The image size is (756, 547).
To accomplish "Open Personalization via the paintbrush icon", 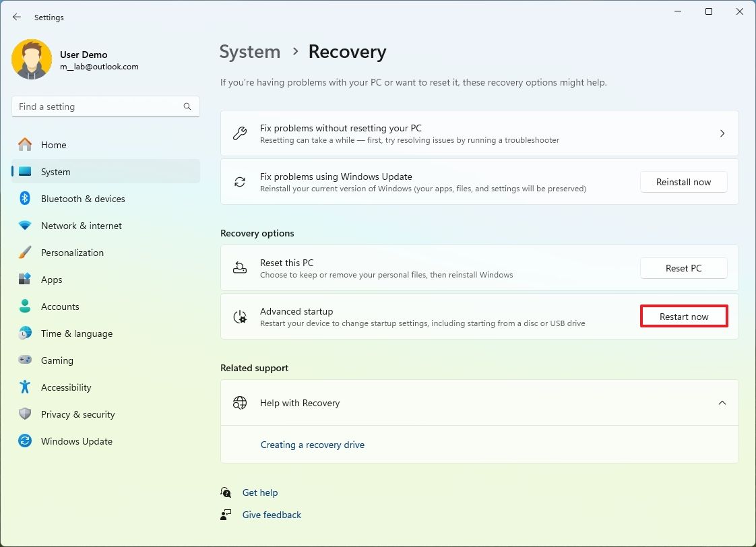I will (x=25, y=252).
